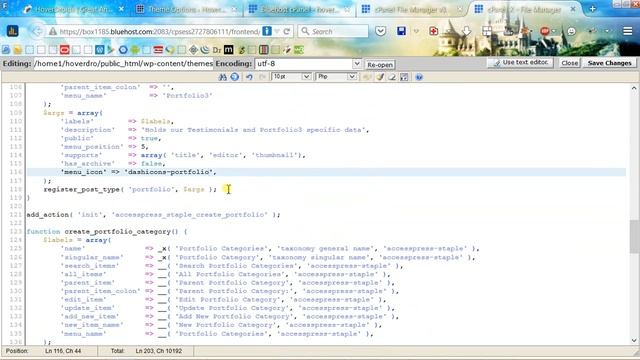Click the red oval bookmark icon
Image resolution: width=640 pixels, height=360 pixels.
click(x=64, y=50)
